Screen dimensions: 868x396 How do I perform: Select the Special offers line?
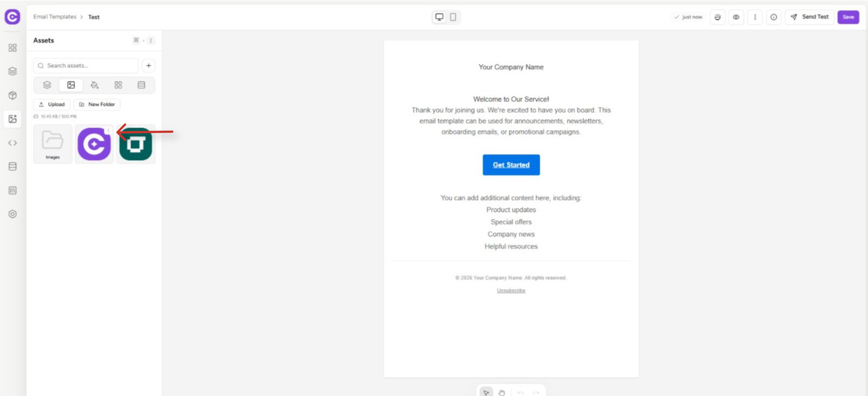tap(511, 223)
